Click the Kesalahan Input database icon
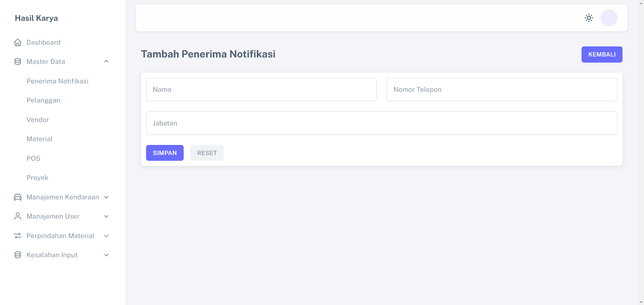Screen dimensions: 644x305 pos(18,255)
